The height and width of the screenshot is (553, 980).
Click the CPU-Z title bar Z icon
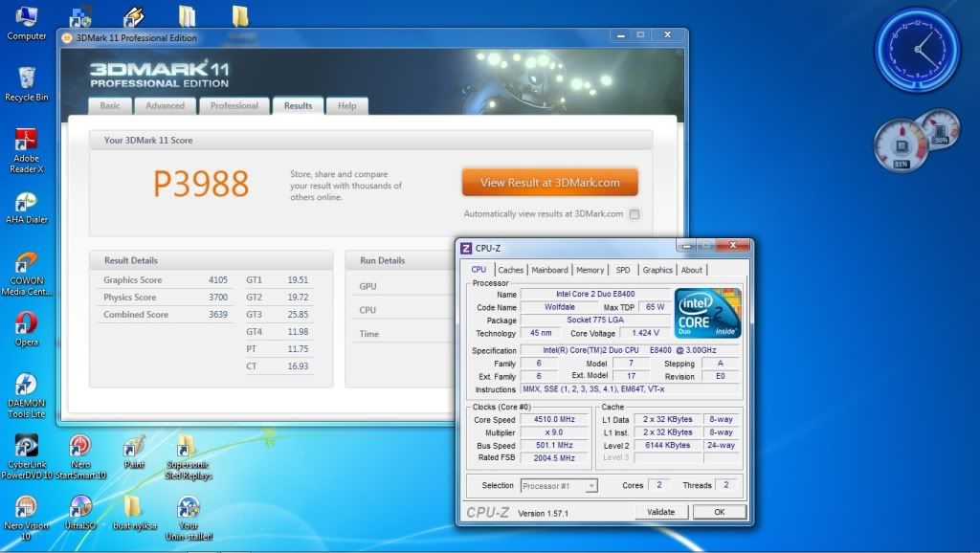click(x=466, y=248)
